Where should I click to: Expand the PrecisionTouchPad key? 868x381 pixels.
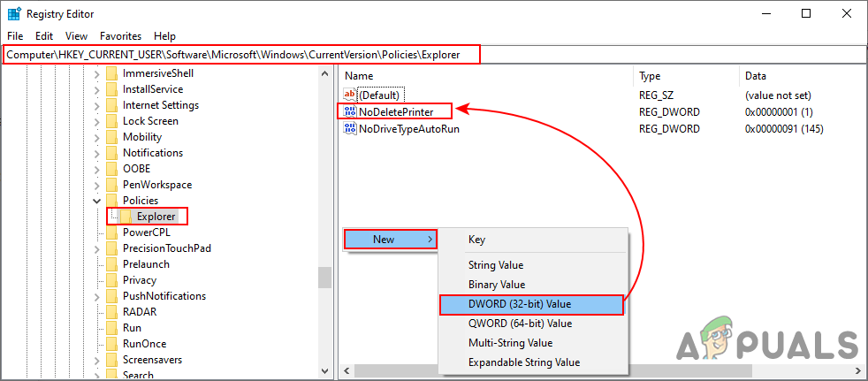click(97, 248)
